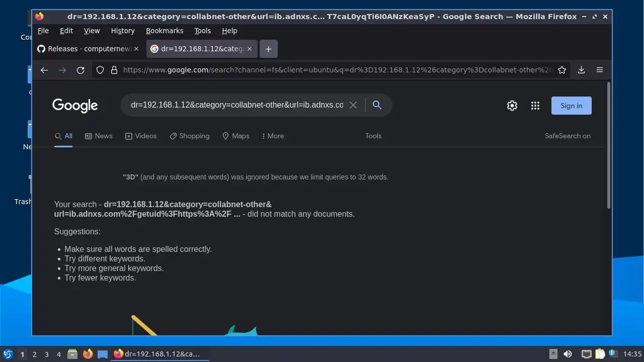Click the Google logo
Image resolution: width=644 pixels, height=362 pixels.
point(75,106)
